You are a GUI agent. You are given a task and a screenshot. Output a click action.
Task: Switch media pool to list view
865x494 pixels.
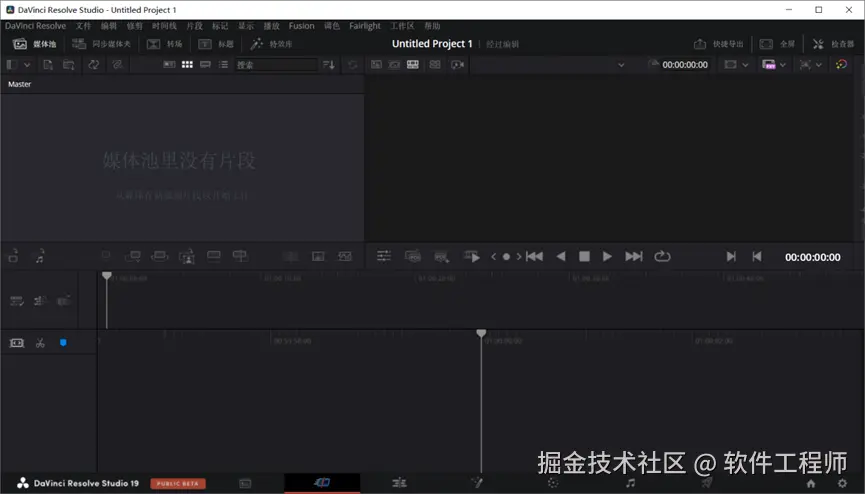(x=223, y=65)
